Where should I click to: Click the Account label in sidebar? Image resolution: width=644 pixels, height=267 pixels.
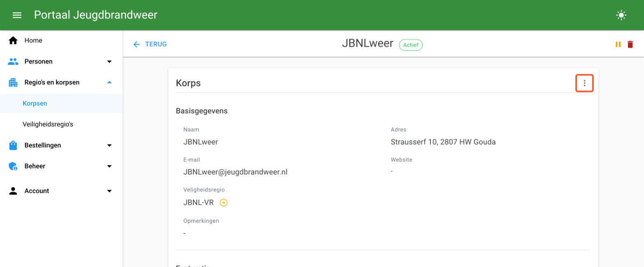[x=37, y=191]
